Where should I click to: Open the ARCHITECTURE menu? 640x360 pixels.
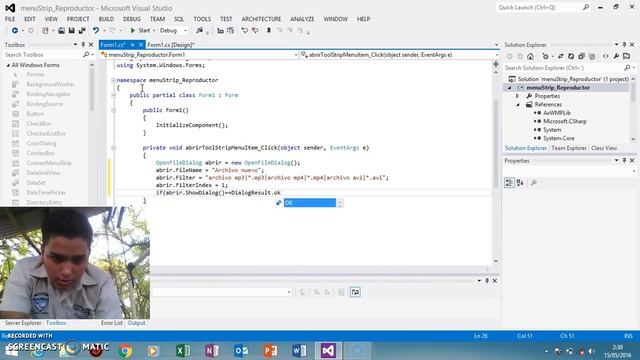pos(261,19)
